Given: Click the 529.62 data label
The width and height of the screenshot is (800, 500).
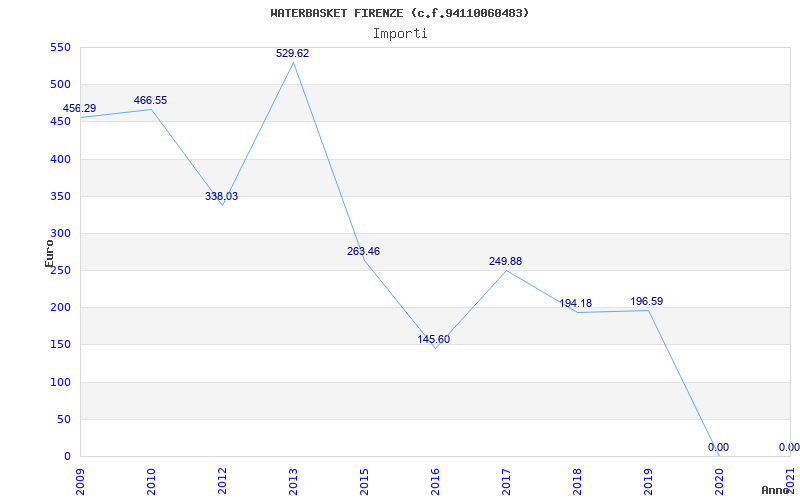Looking at the screenshot, I should coord(292,54).
